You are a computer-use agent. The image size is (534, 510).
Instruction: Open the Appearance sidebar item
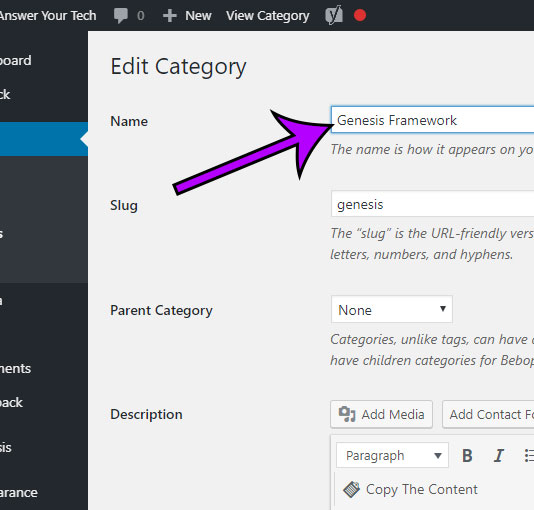(44, 492)
